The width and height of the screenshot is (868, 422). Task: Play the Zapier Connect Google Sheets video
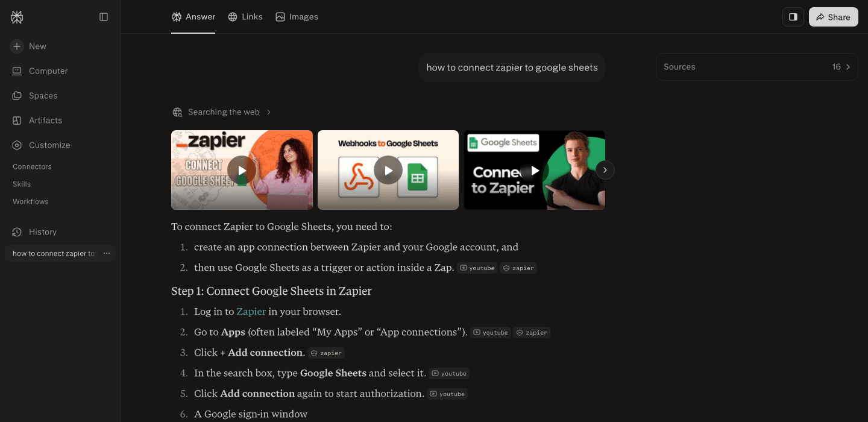click(x=242, y=171)
